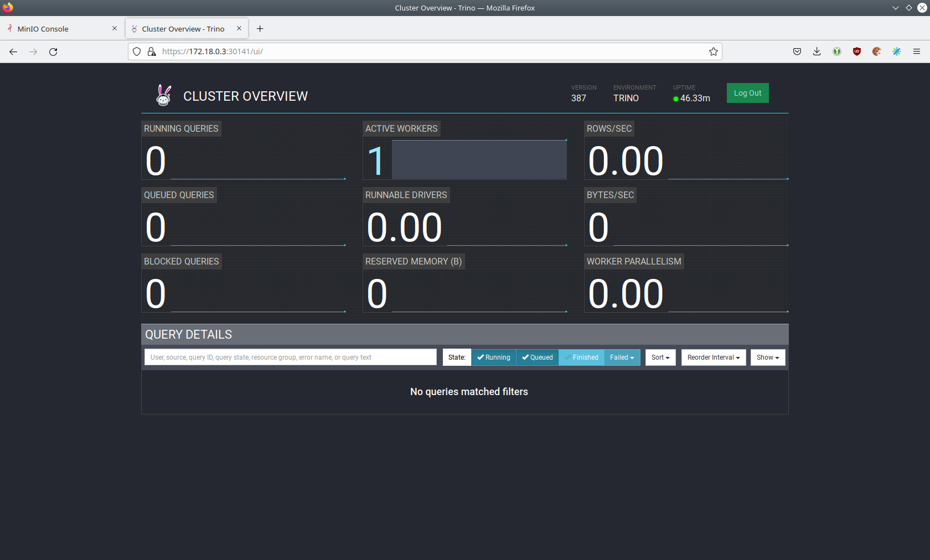The image size is (930, 560).
Task: Bookmark this page with star icon
Action: click(x=713, y=51)
